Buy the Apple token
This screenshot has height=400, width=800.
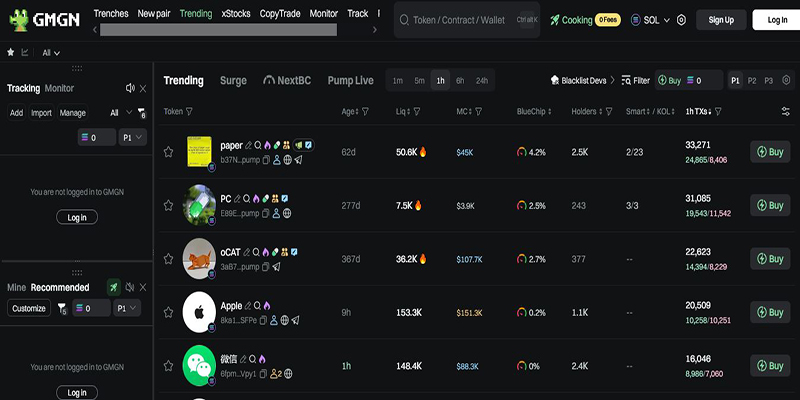click(x=770, y=312)
